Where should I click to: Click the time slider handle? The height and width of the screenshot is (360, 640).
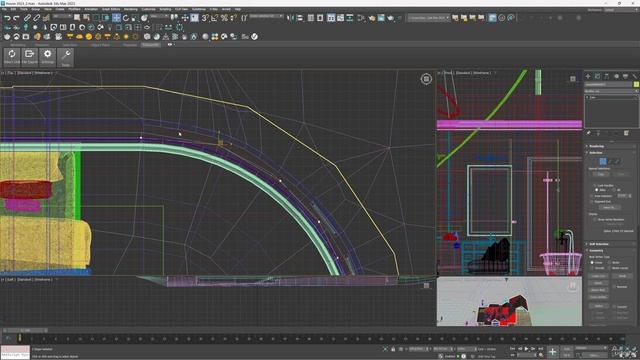click(25, 330)
